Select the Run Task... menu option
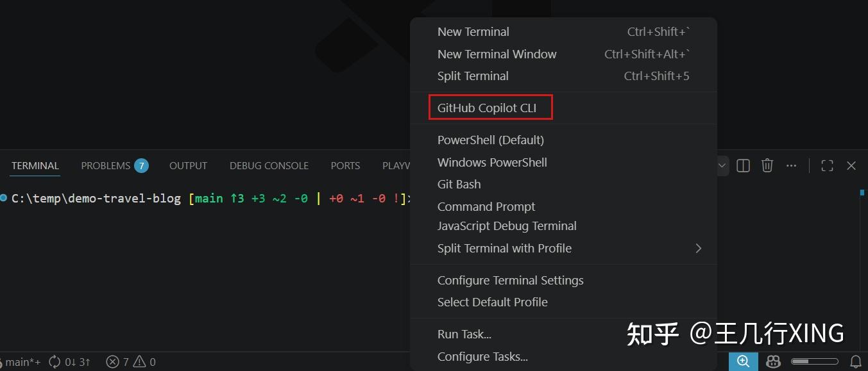Screen dimensions: 868x371 [464, 334]
